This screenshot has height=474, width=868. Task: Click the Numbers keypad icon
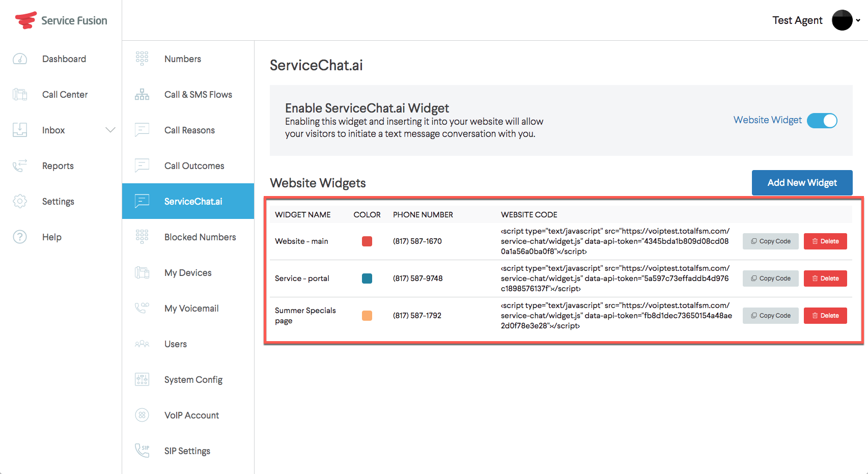142,59
